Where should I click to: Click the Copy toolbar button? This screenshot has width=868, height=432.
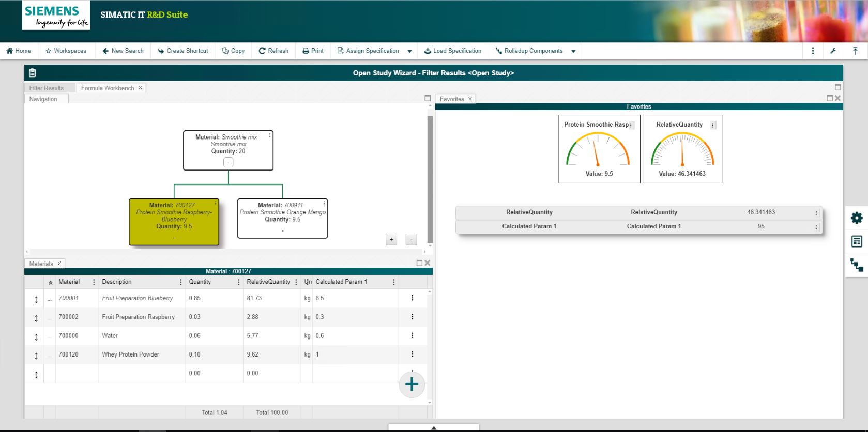point(233,51)
